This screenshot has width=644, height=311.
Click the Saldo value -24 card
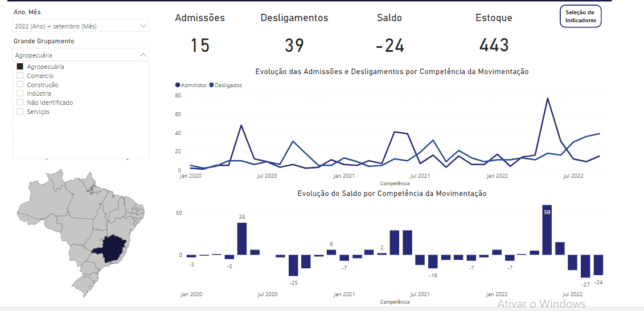[389, 45]
